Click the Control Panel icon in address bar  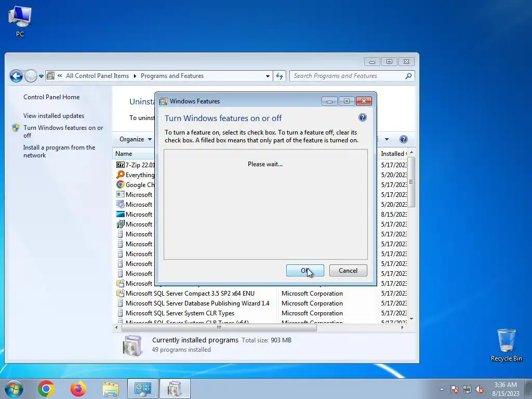(x=50, y=76)
